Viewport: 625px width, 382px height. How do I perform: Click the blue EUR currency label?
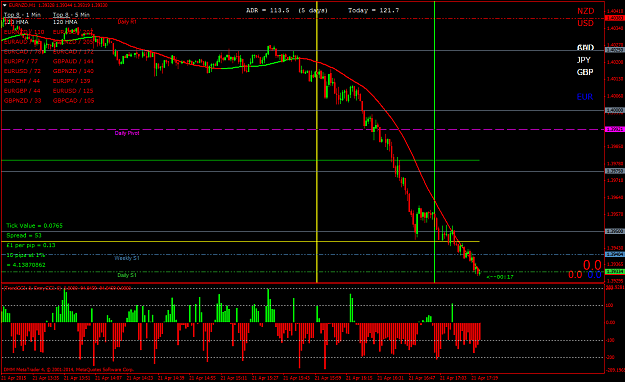(x=584, y=97)
